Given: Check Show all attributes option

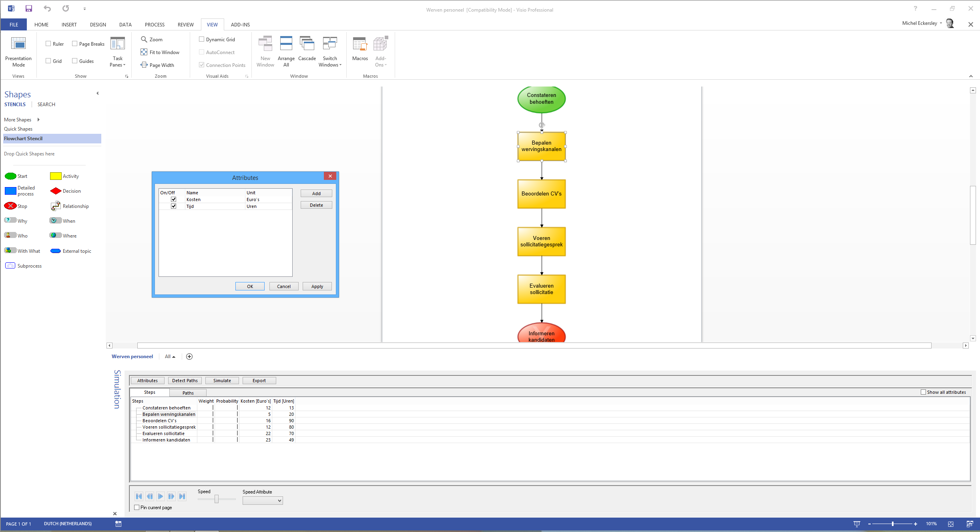Looking at the screenshot, I should (923, 392).
